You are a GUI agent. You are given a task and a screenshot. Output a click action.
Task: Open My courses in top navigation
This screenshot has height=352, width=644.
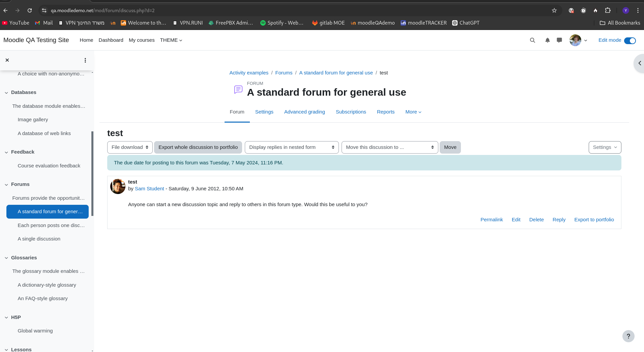142,40
